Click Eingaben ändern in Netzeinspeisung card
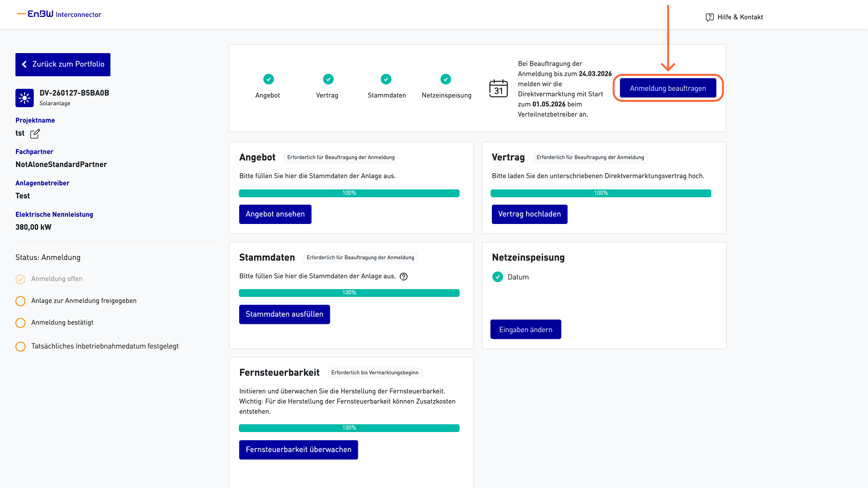The height and width of the screenshot is (488, 868). 525,330
